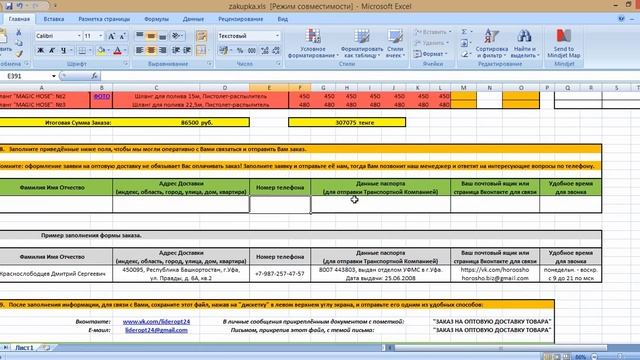640x360 pixels.
Task: Open the Шрифт group dialog launcher
Action: pyautogui.click(x=126, y=64)
